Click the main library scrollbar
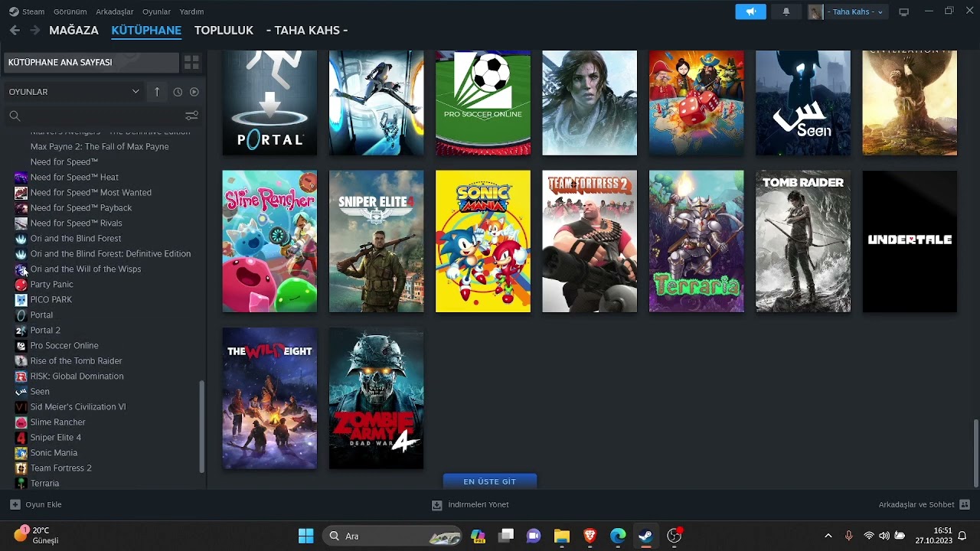The width and height of the screenshot is (980, 551). click(975, 452)
